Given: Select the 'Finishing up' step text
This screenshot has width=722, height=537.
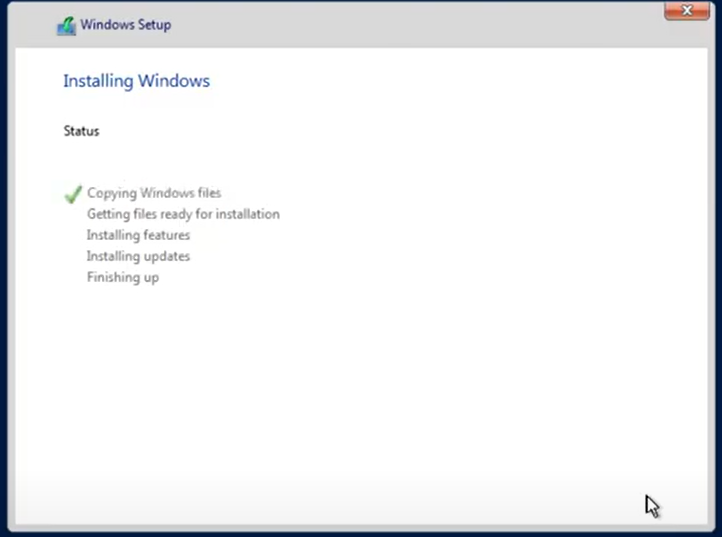Looking at the screenshot, I should (x=123, y=277).
